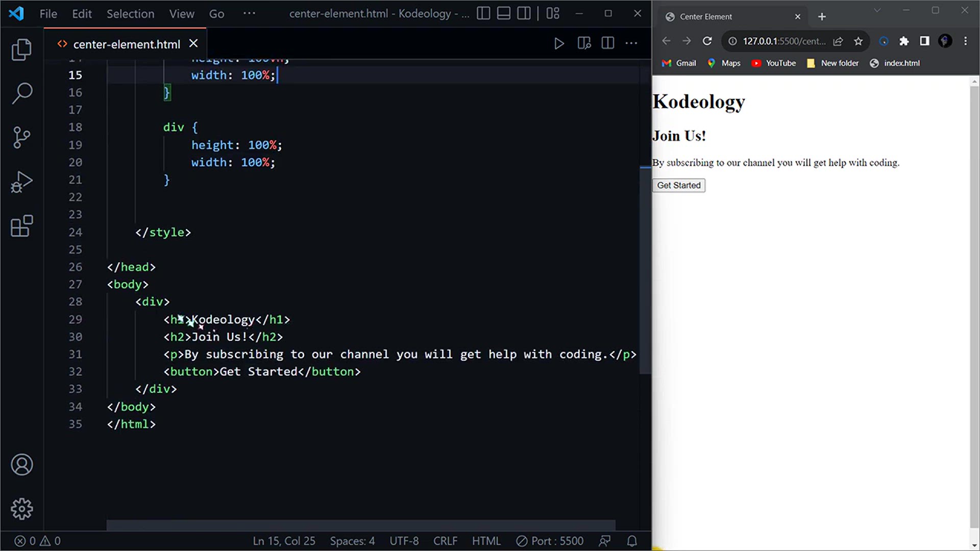Click line number 28 in the gutter
This screenshot has height=551, width=980.
pyautogui.click(x=75, y=302)
